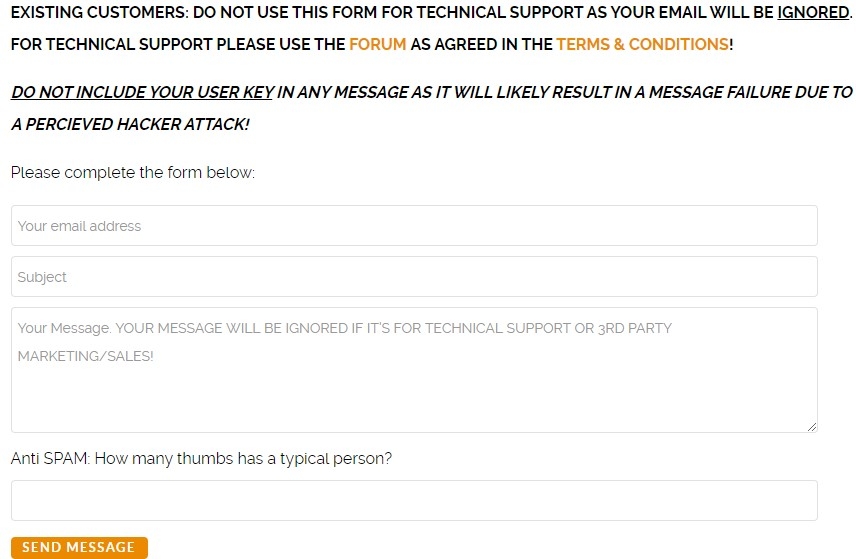856x559 pixels.
Task: Click 'FOR TECHNICAL SUPPORT PLEASE USE THE' text
Action: (178, 45)
